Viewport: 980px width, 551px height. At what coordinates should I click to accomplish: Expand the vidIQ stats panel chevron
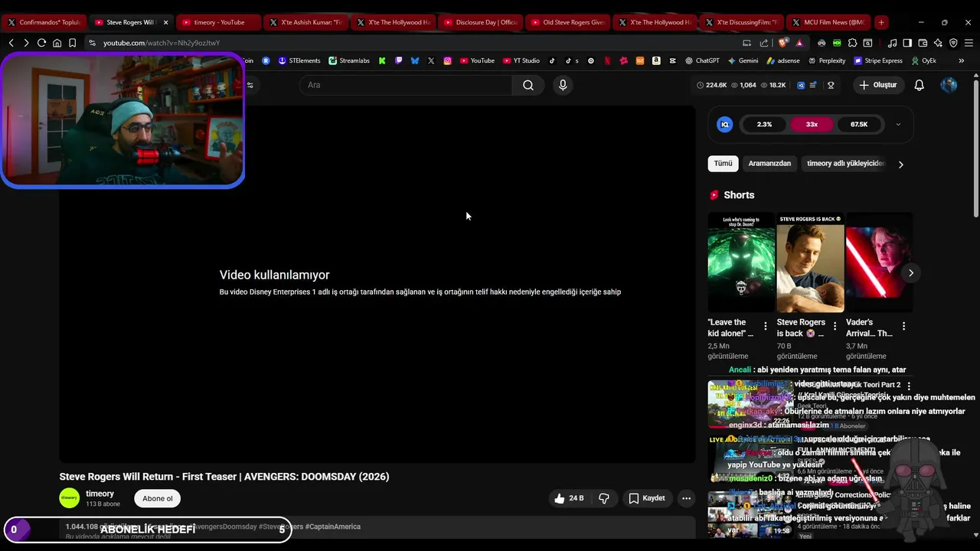[898, 124]
